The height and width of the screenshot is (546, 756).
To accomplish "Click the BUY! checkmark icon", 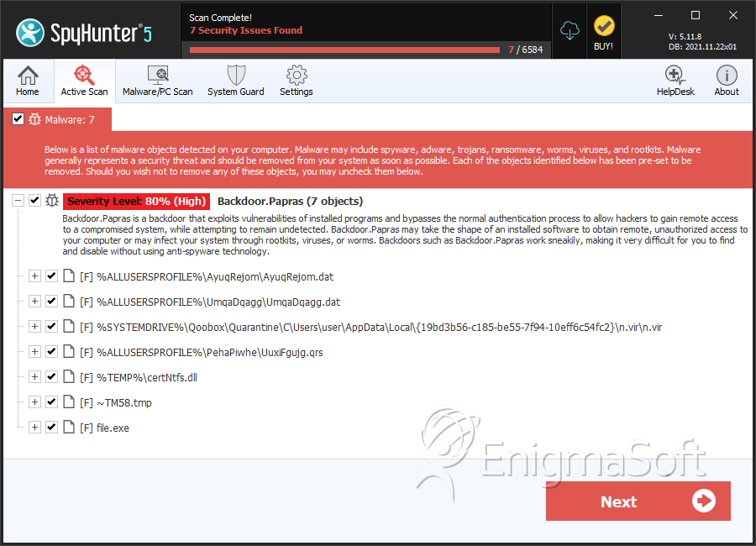I will point(604,26).
